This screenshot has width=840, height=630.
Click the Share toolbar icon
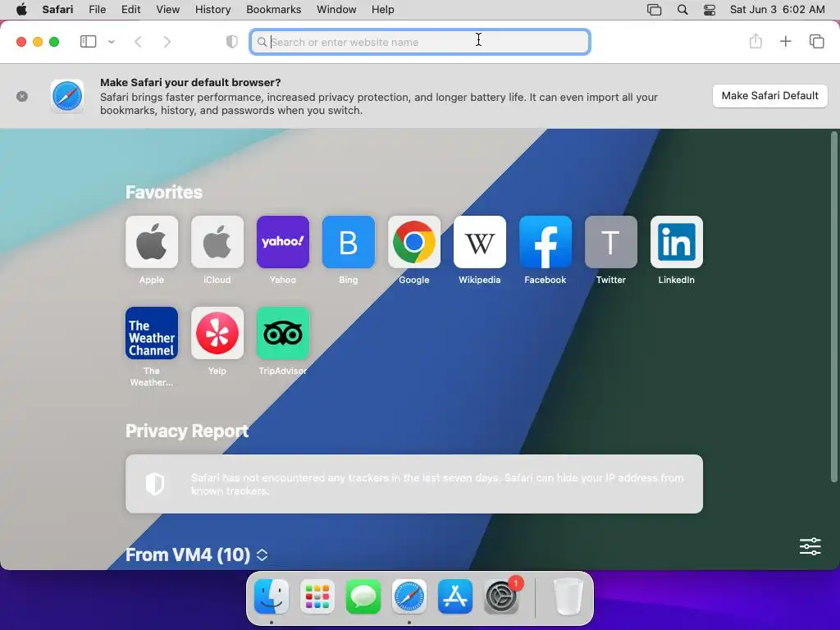756,41
